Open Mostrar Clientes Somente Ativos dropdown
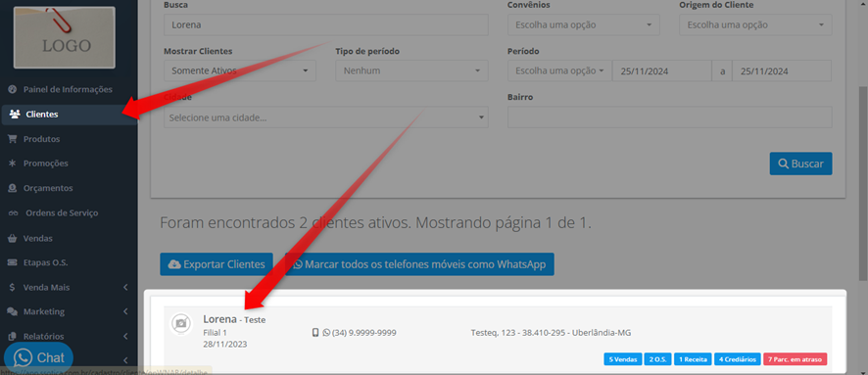The width and height of the screenshot is (868, 375). click(x=240, y=70)
